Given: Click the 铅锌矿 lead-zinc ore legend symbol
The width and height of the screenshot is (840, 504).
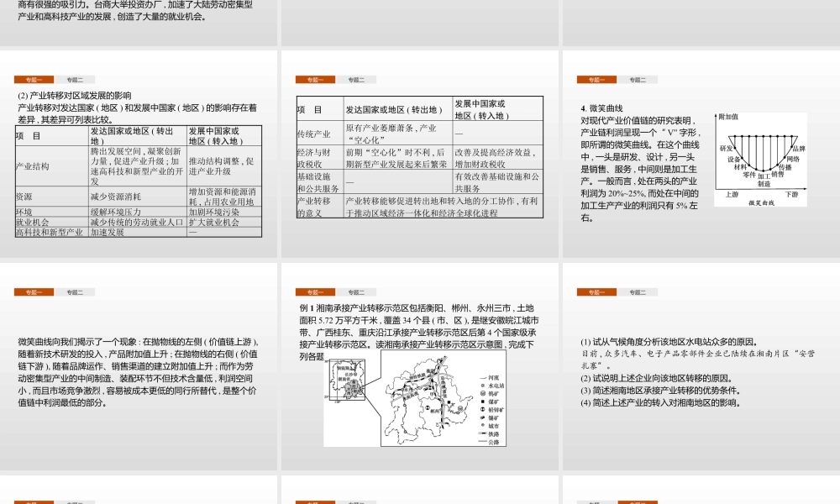Looking at the screenshot, I should tap(482, 408).
